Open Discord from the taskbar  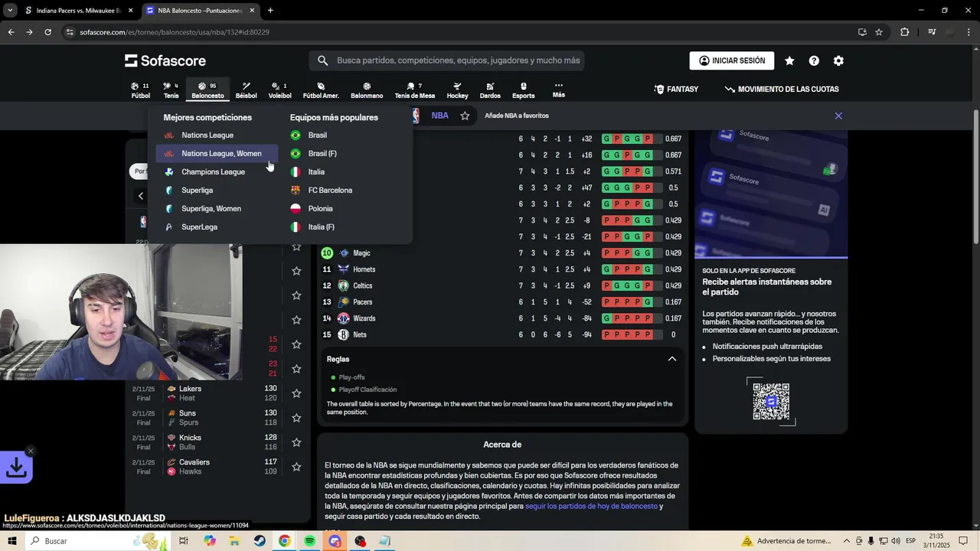(x=335, y=541)
